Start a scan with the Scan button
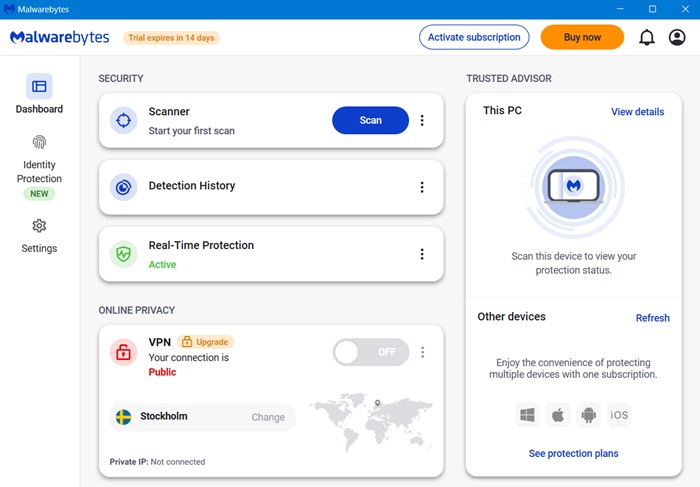Image resolution: width=700 pixels, height=487 pixels. point(371,120)
